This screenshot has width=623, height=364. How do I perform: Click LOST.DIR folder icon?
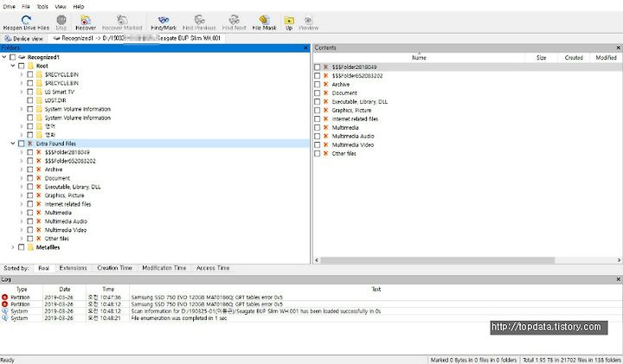39,100
